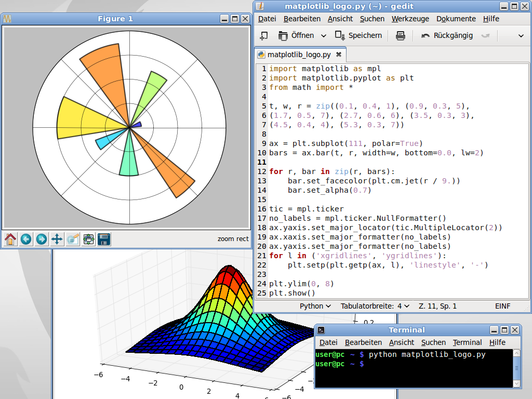Click on the plt.show() line in editor
The width and height of the screenshot is (532, 399).
point(292,293)
